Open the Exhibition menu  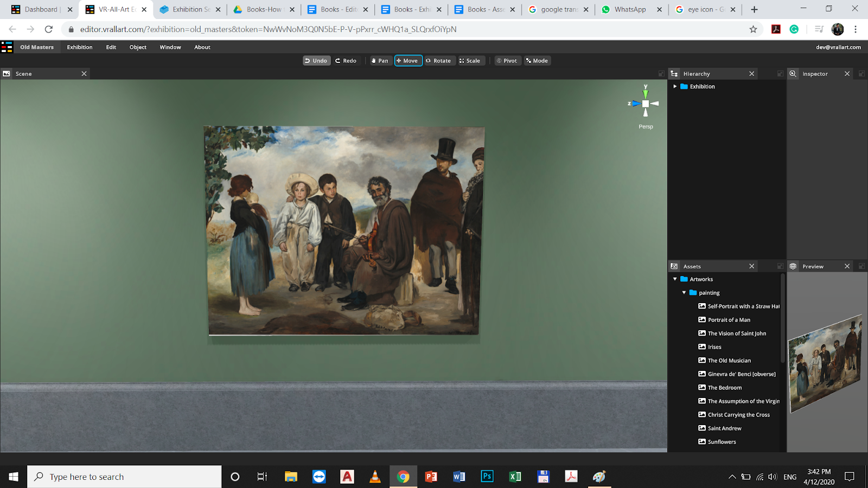pyautogui.click(x=80, y=47)
